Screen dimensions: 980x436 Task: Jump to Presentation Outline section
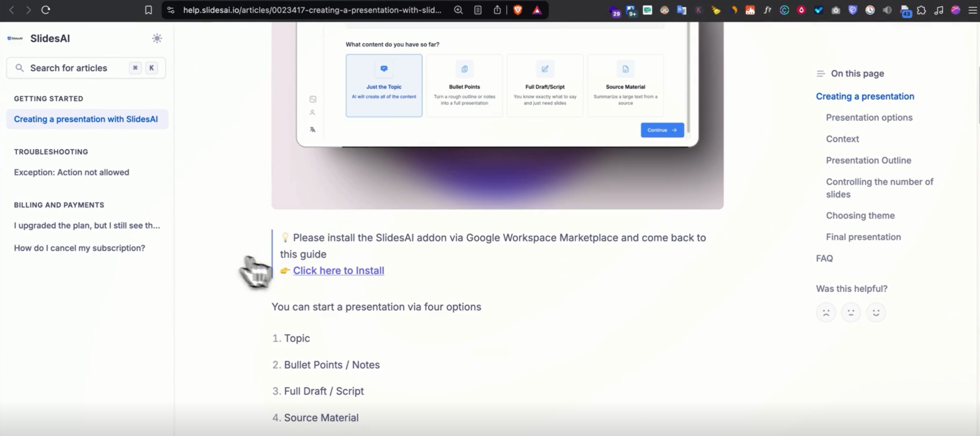point(868,160)
